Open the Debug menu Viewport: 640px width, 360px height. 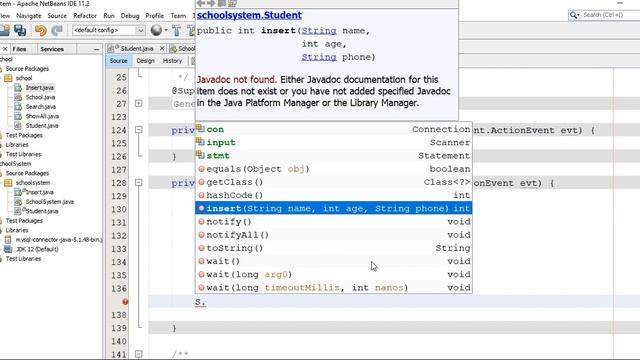click(x=130, y=16)
